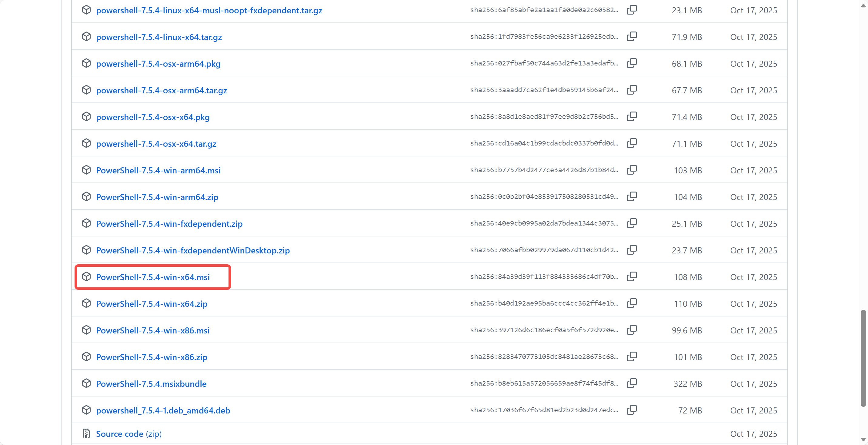Download PowerShell-7.5.4-win-x64.msi installer
This screenshot has height=445, width=868.
[153, 277]
